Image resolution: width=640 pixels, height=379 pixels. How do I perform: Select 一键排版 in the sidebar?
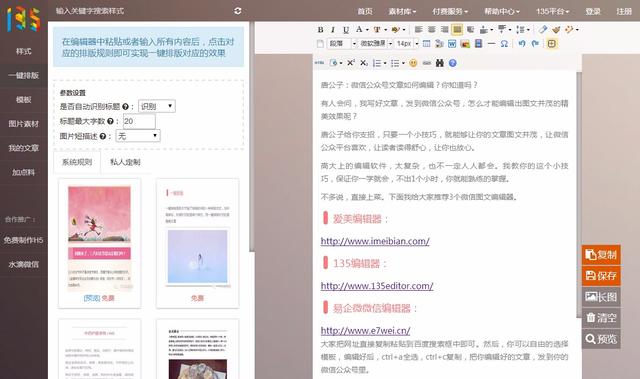pos(24,75)
